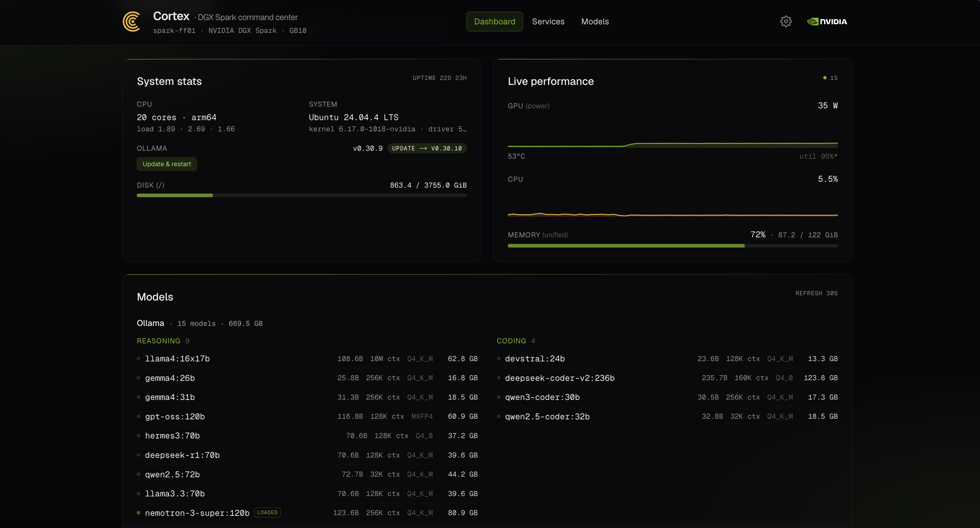
Task: Click the GPU power graph line
Action: point(673,145)
